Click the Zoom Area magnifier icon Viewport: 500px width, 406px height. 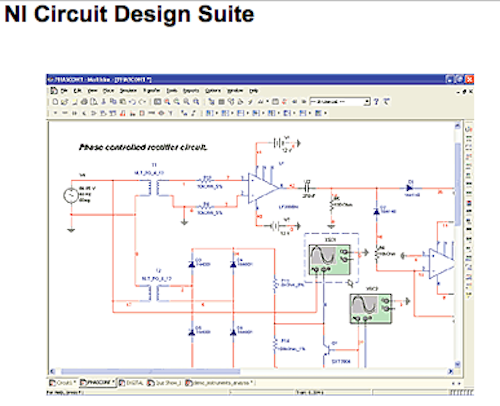pyautogui.click(x=186, y=102)
